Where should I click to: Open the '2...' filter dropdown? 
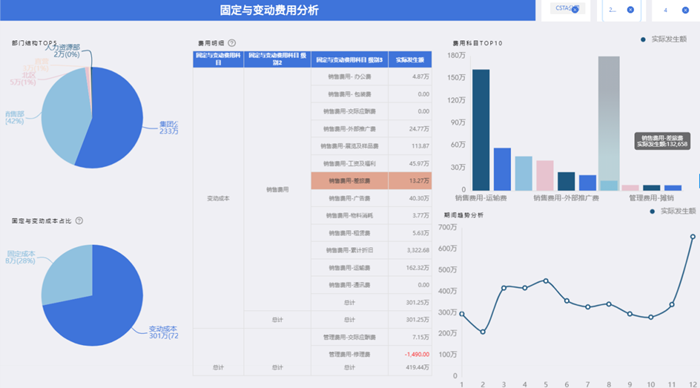pos(621,10)
